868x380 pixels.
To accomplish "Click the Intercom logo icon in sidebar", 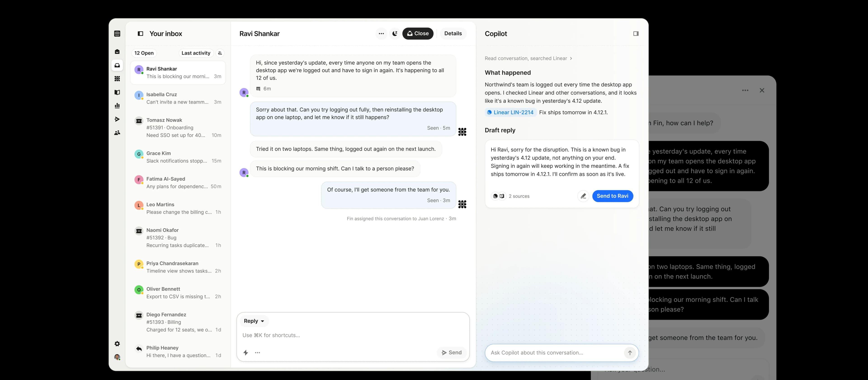I will coord(117,33).
